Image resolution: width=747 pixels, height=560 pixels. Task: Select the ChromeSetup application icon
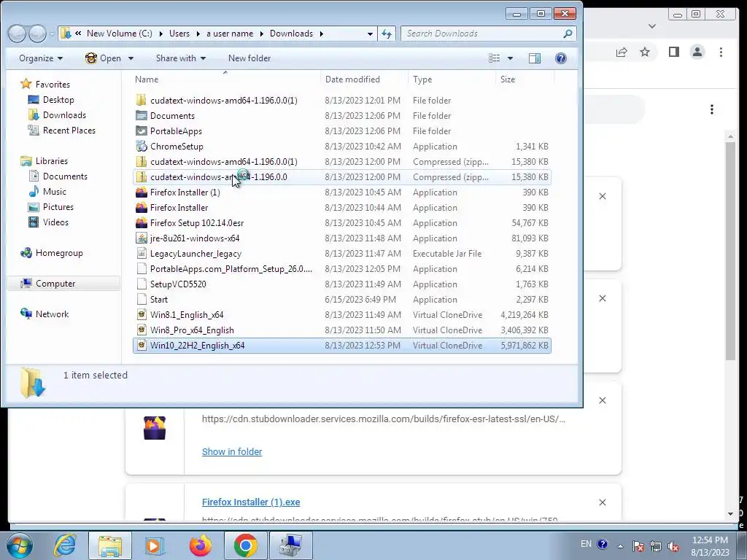point(141,146)
